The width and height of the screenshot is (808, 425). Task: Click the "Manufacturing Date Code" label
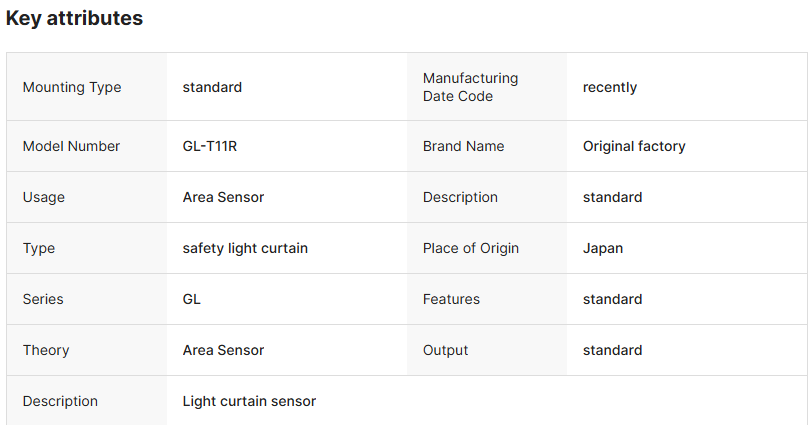(x=470, y=87)
